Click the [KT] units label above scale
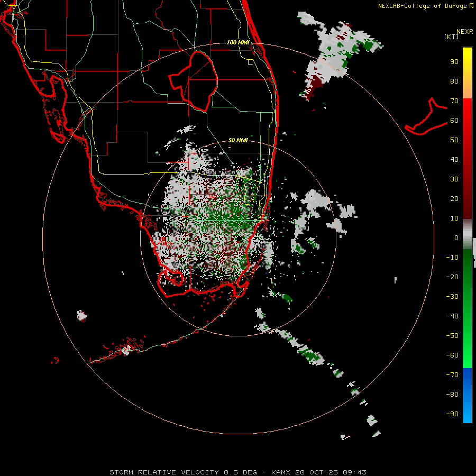The width and height of the screenshot is (476, 476). 451,36
